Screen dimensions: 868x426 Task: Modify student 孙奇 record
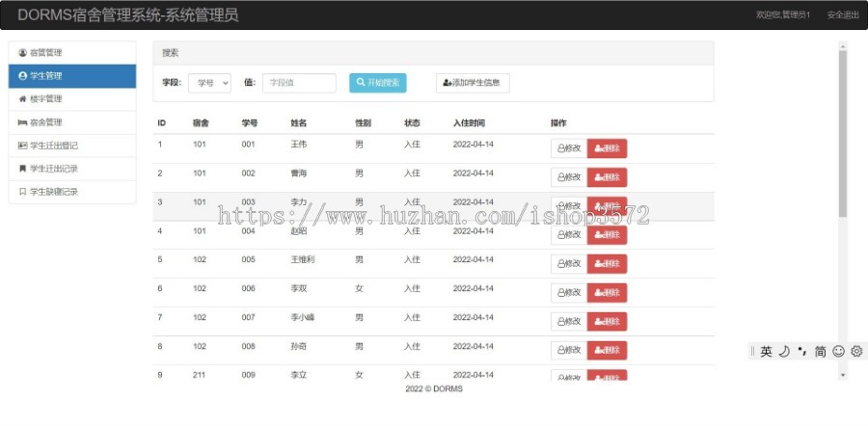[569, 350]
